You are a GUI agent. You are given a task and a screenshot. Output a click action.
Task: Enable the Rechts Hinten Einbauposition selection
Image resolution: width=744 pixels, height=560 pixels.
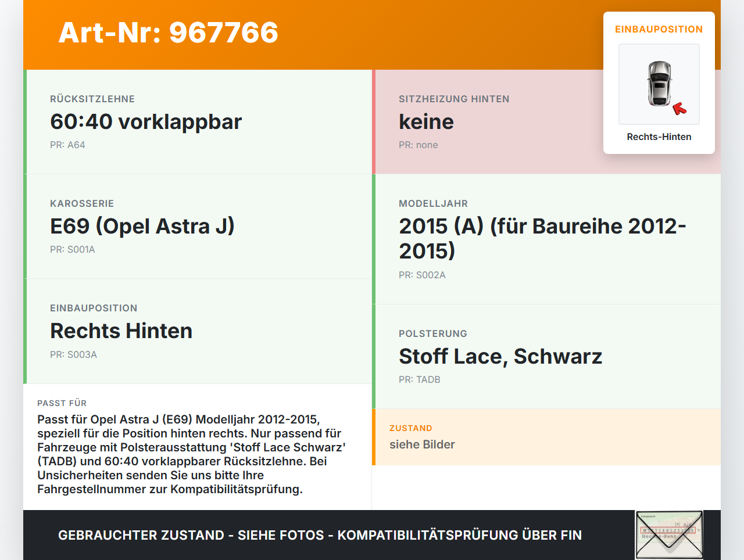(121, 331)
